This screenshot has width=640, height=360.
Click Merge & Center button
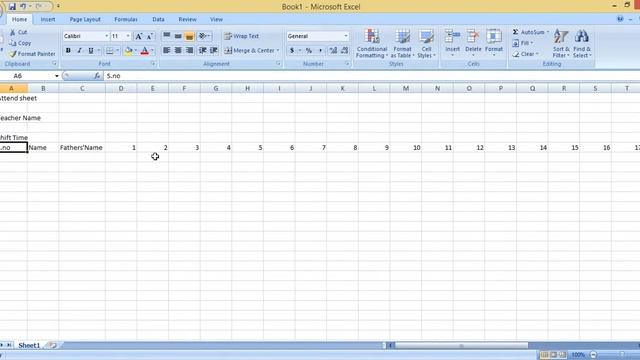point(249,51)
